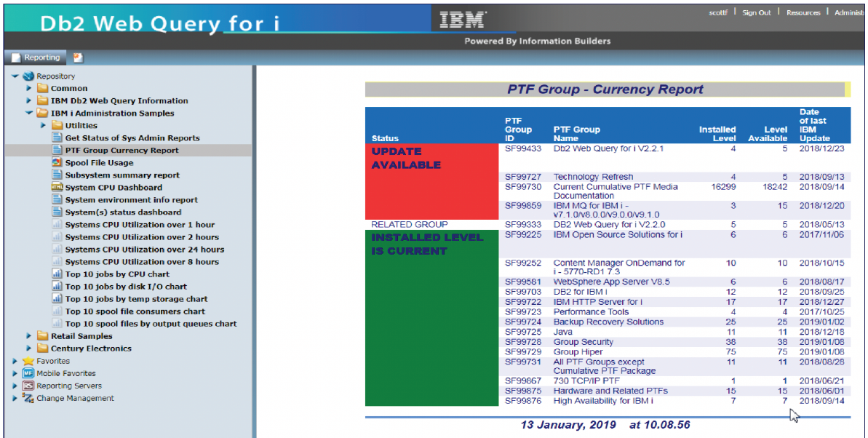This screenshot has height=438, width=868.
Task: Click the Spool File Usage report icon
Action: 57,163
